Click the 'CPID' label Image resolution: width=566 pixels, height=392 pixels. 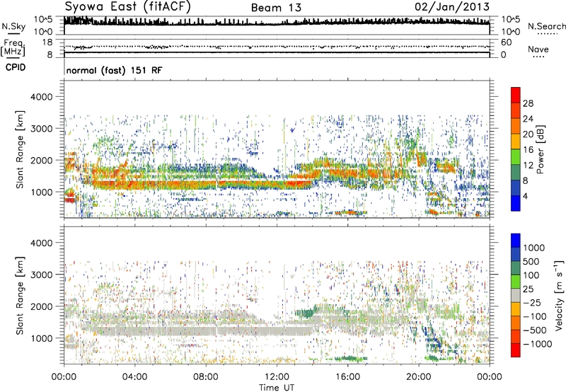coord(16,67)
